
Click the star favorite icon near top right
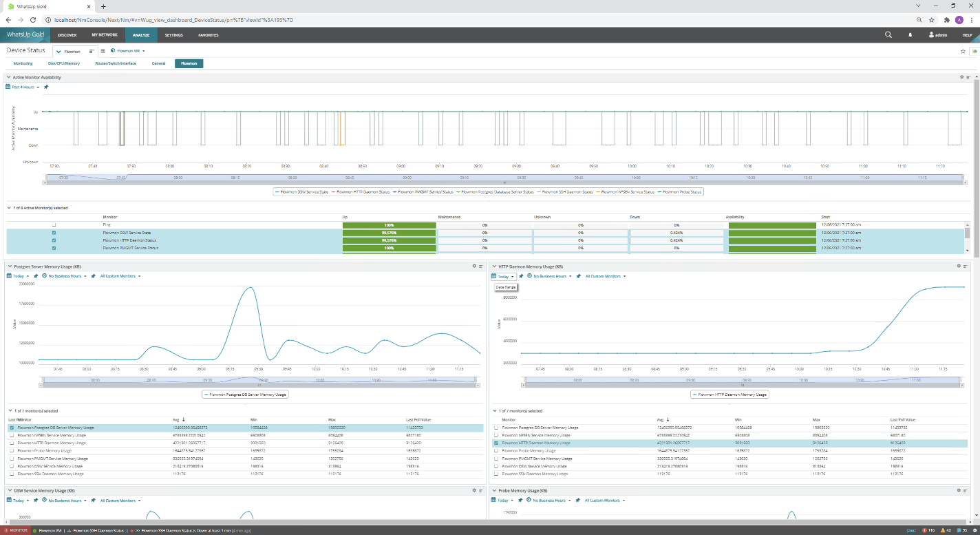962,50
